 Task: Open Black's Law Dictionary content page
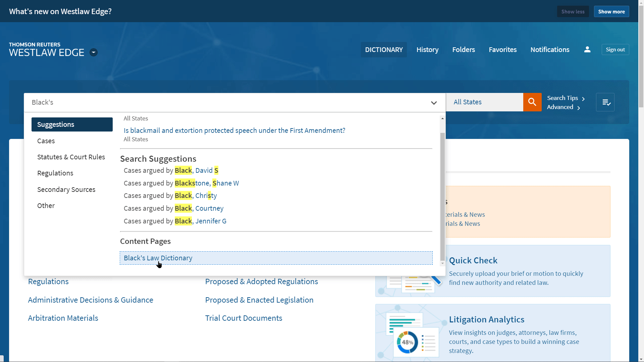click(x=158, y=258)
